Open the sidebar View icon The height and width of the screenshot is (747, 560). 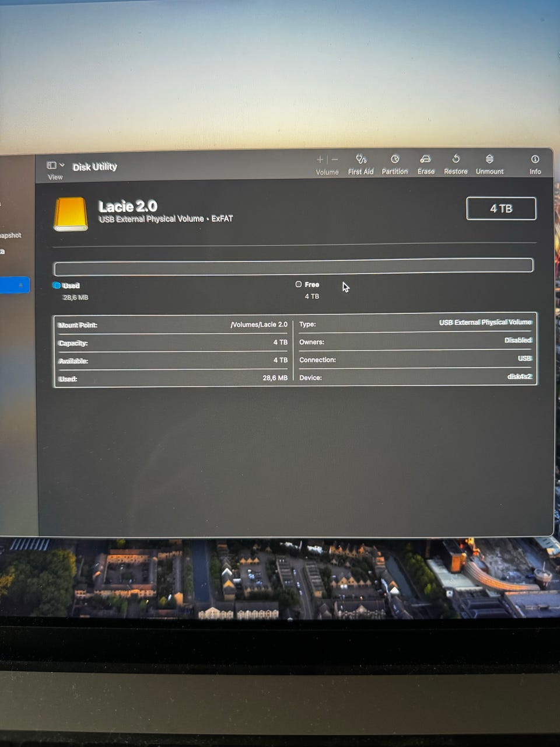click(52, 166)
